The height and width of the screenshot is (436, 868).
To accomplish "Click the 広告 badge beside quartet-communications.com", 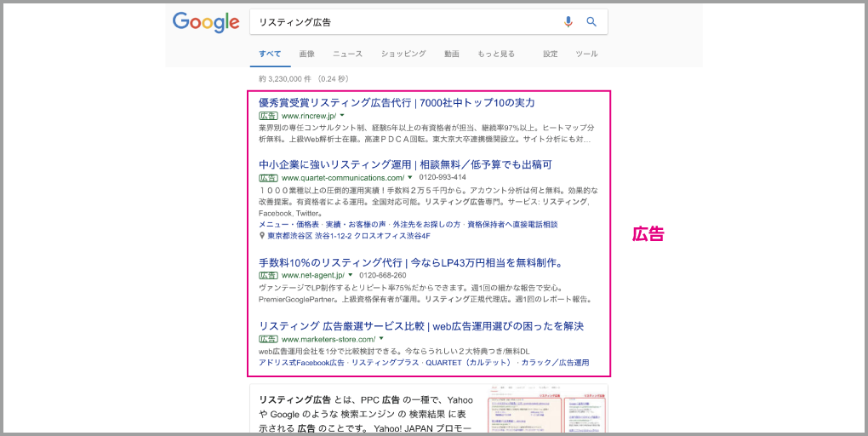I will click(x=268, y=178).
